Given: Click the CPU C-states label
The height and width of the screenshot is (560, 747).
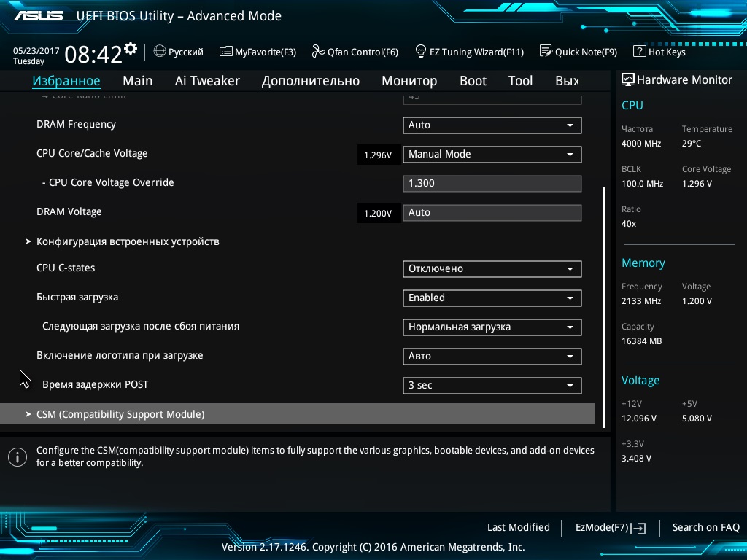Looking at the screenshot, I should point(66,268).
